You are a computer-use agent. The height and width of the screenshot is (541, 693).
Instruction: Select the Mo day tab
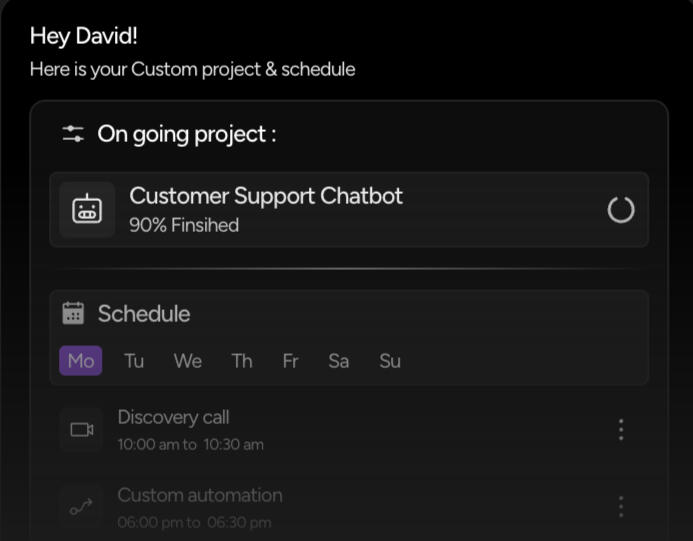pos(81,361)
